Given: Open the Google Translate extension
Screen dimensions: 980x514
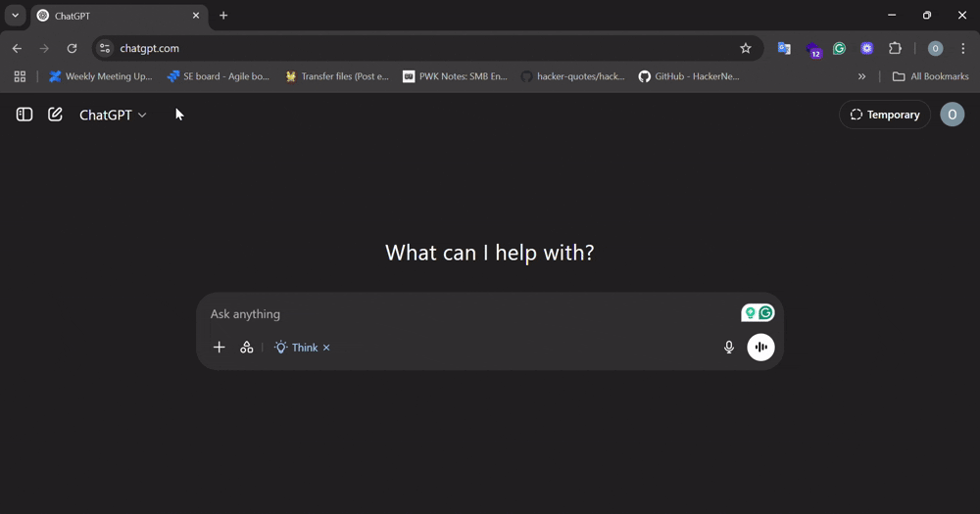Looking at the screenshot, I should click(784, 48).
